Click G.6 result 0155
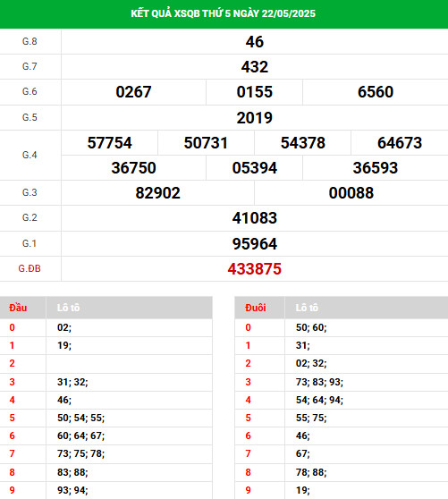Screen dimensions: 448x499 pos(255,92)
